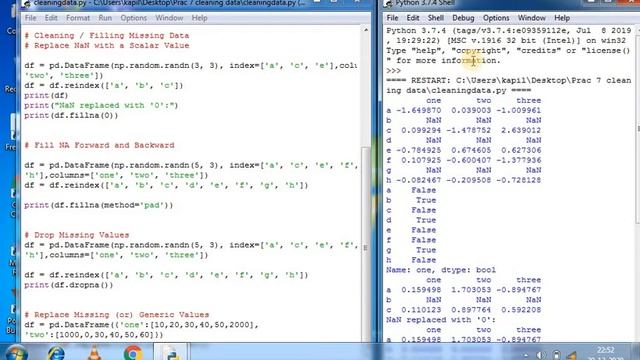640x360 pixels.
Task: Click the print(df) code line
Action: click(x=46, y=95)
